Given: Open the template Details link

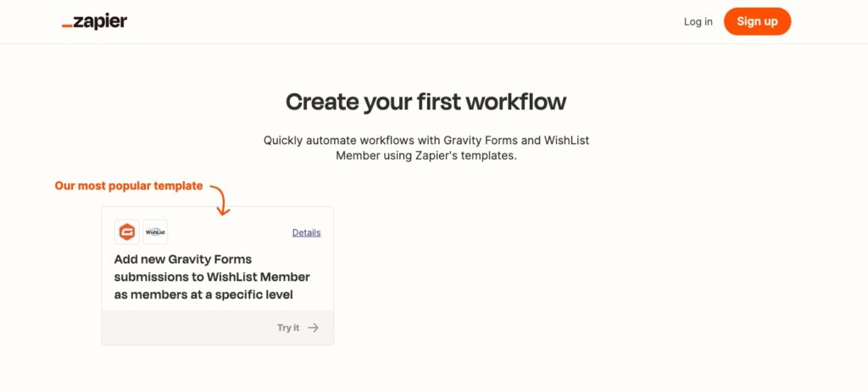Looking at the screenshot, I should tap(307, 232).
